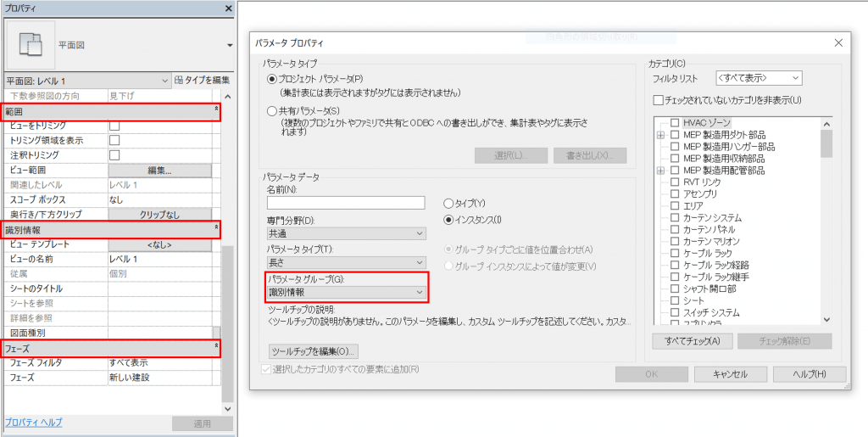Open the パラメータ グループ(G) dropdown
This screenshot has height=437, width=868.
(347, 293)
